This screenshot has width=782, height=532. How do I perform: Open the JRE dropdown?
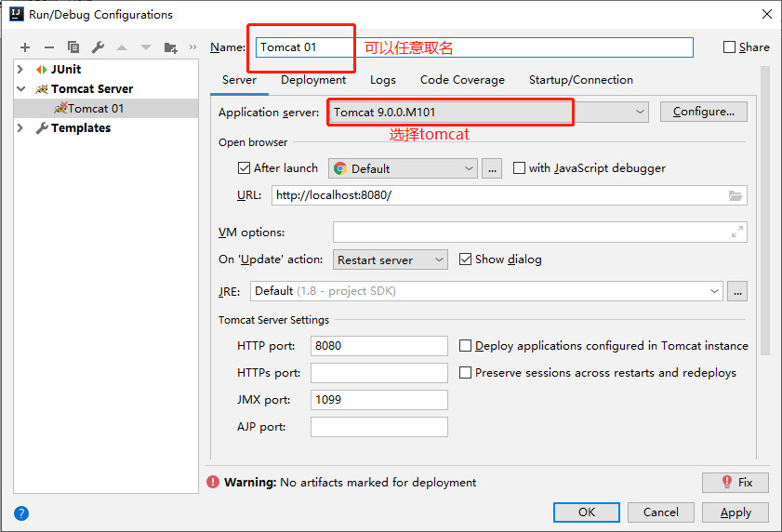(715, 291)
